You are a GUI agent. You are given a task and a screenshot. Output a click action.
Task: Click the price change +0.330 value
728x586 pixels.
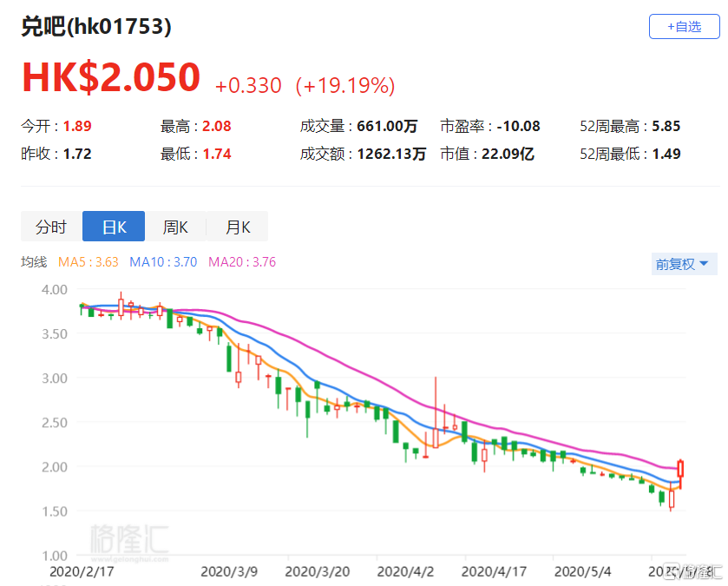[248, 86]
